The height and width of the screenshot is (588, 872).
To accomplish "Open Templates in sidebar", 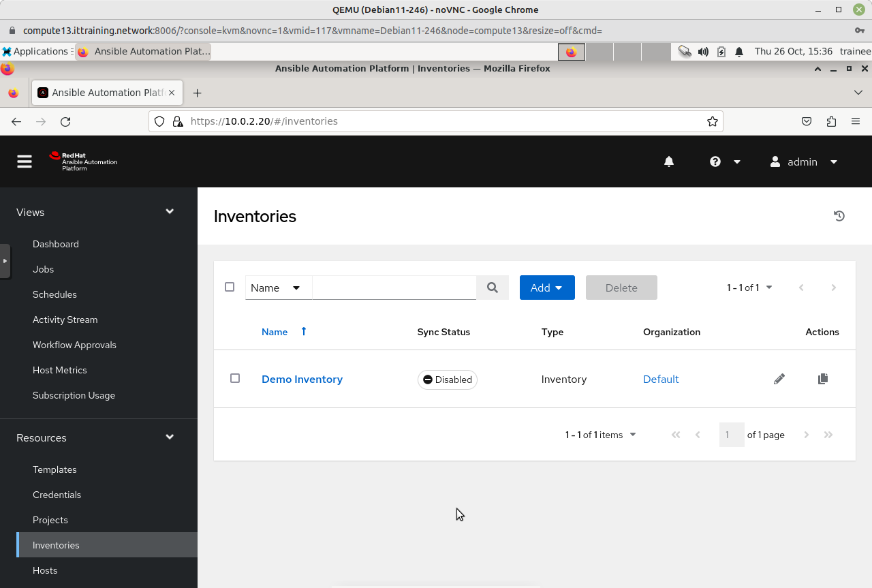I will [x=54, y=469].
